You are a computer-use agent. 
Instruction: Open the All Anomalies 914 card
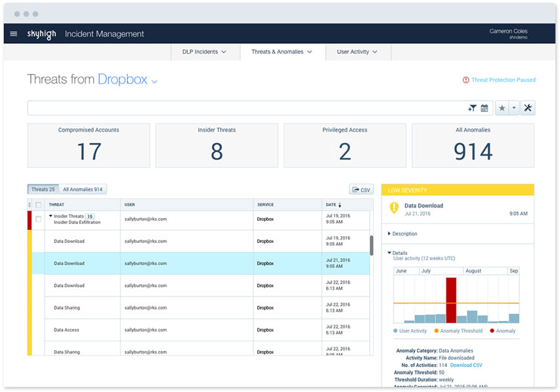point(473,145)
